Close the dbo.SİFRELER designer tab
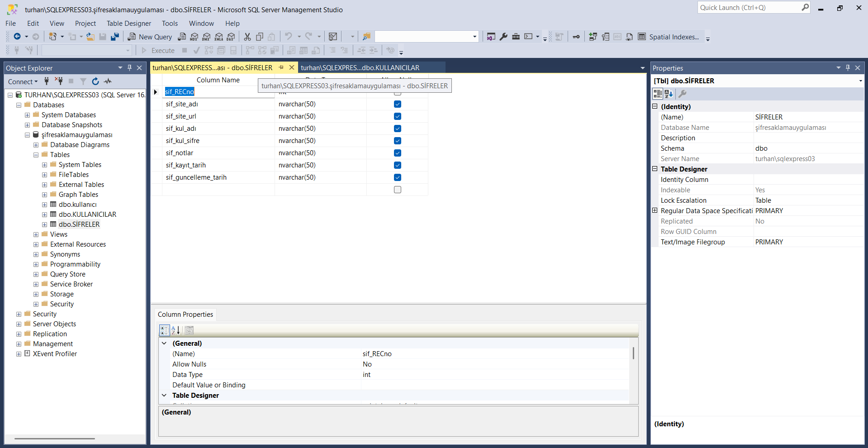The image size is (868, 448). (x=292, y=67)
